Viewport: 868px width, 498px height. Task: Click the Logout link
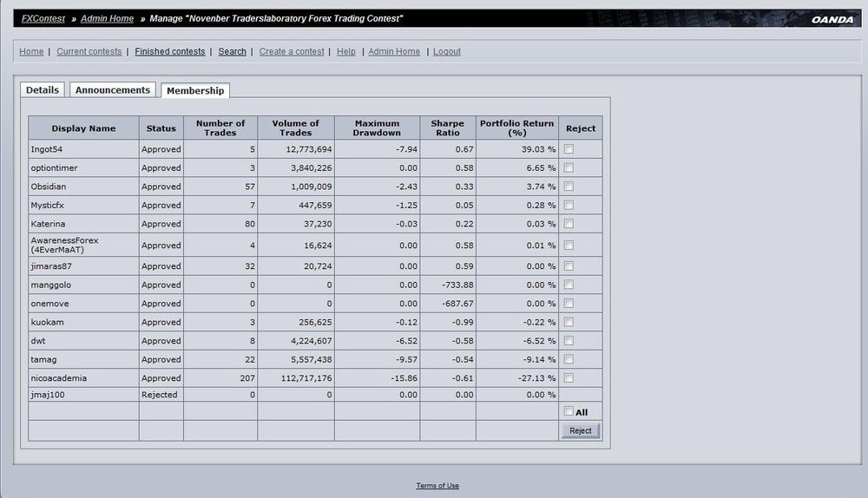point(447,51)
